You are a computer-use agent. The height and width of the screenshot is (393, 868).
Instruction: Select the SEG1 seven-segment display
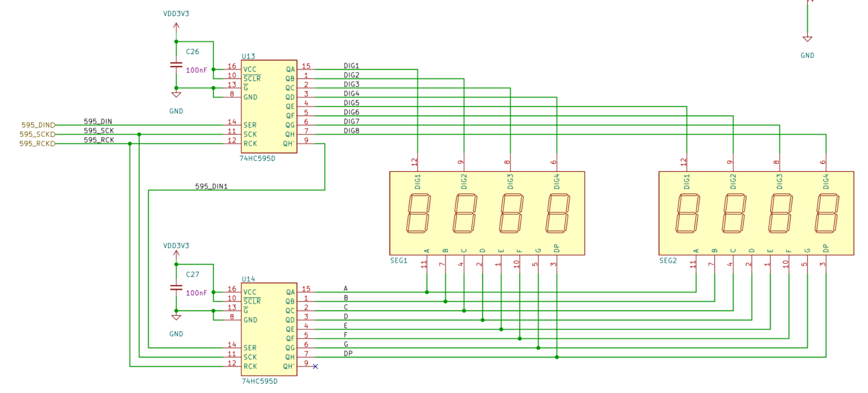[x=487, y=213]
